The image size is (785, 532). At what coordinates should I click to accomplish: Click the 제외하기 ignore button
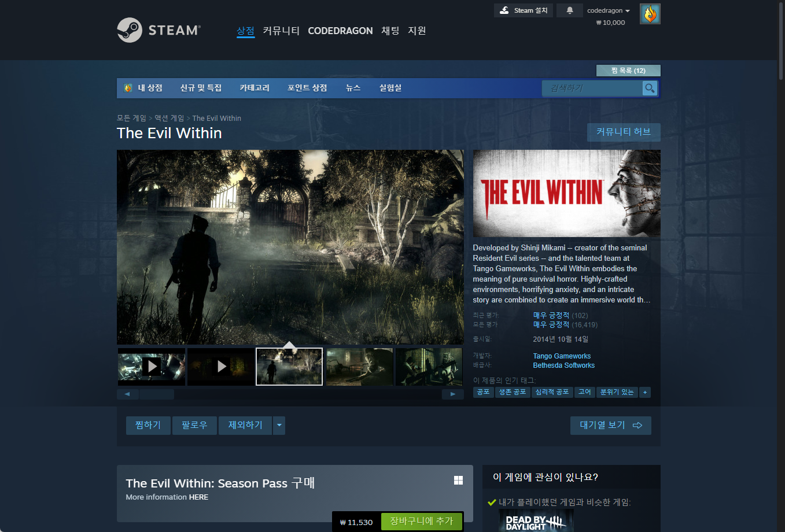coord(245,426)
